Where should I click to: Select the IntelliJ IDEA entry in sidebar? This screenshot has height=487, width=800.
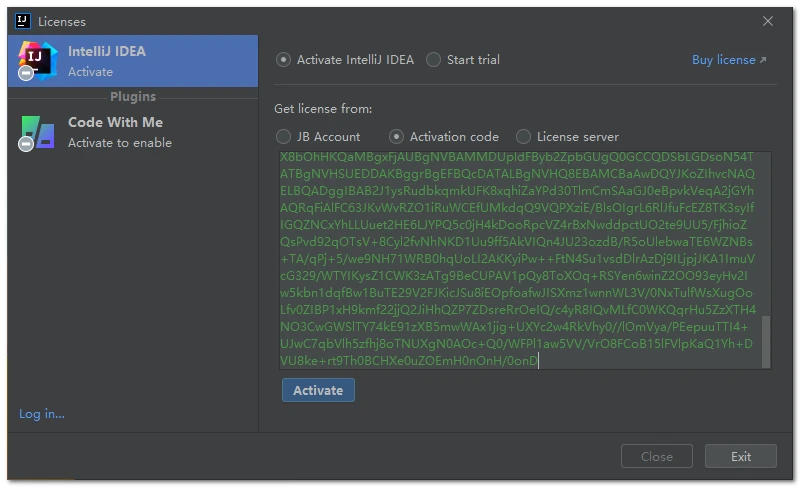pos(133,61)
